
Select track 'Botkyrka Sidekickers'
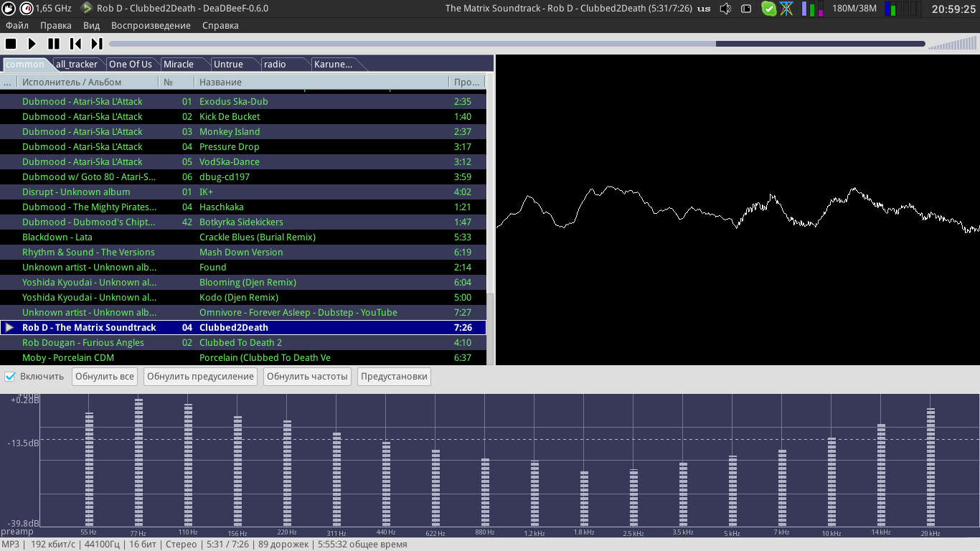click(x=243, y=222)
